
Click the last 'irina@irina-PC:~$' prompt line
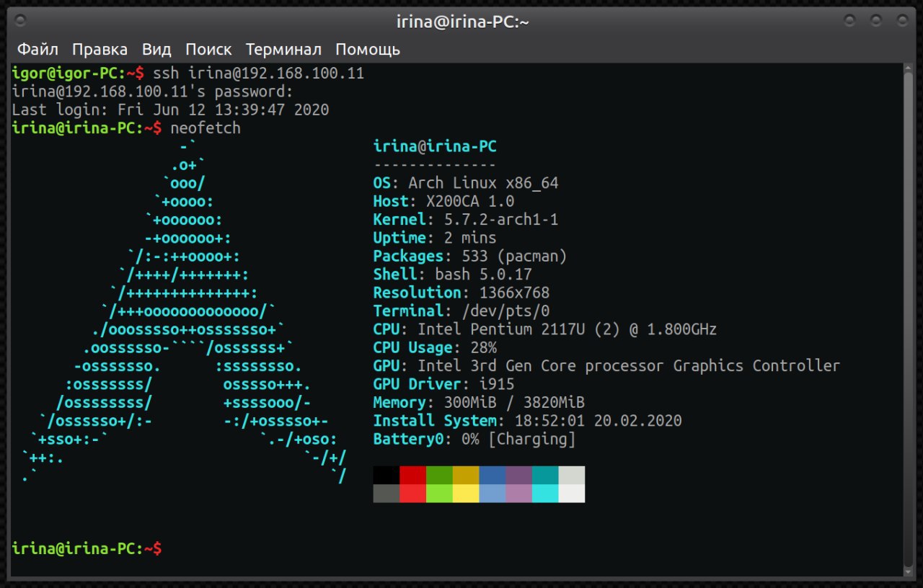click(x=87, y=548)
